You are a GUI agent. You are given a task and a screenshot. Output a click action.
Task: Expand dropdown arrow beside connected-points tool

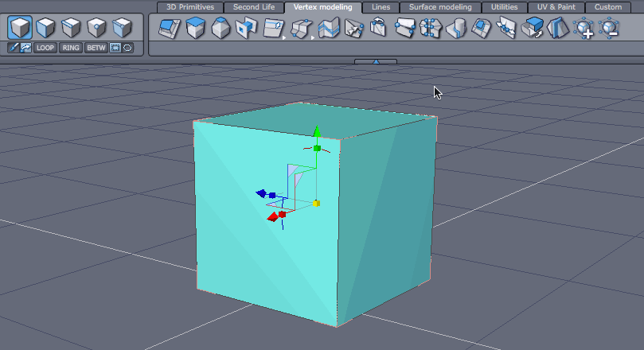[313, 37]
